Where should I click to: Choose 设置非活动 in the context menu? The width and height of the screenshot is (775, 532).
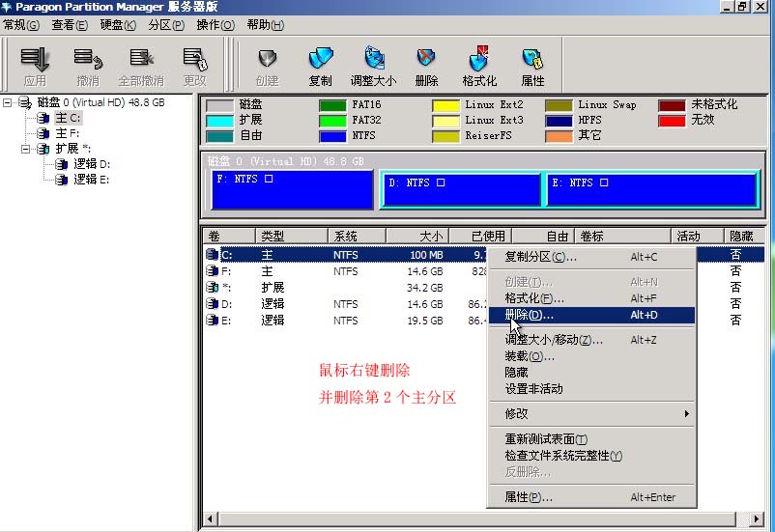(591, 389)
